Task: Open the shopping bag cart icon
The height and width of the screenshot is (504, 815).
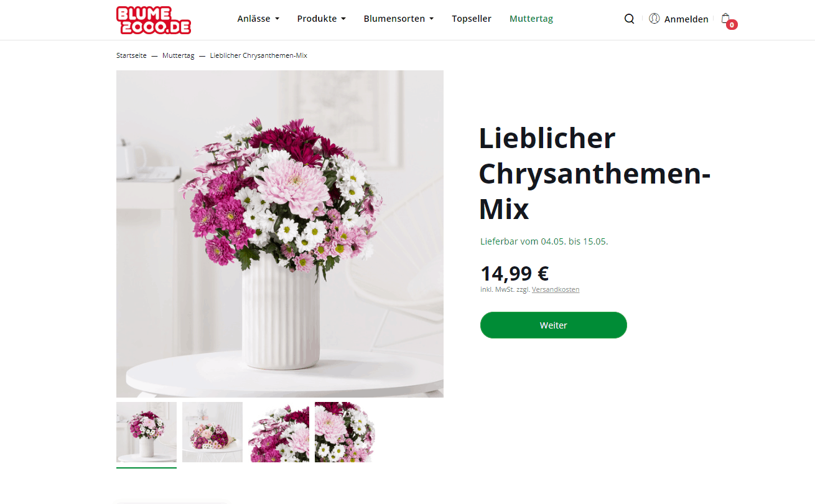Action: pos(725,19)
